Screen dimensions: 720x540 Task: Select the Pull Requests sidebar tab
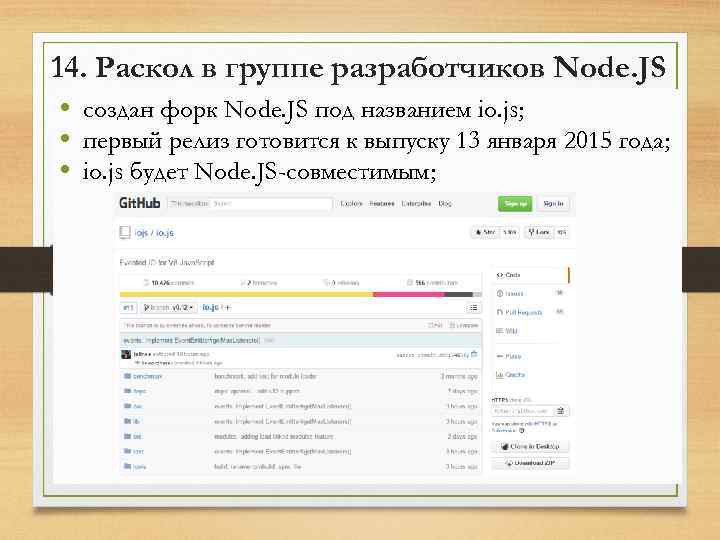pos(529,312)
